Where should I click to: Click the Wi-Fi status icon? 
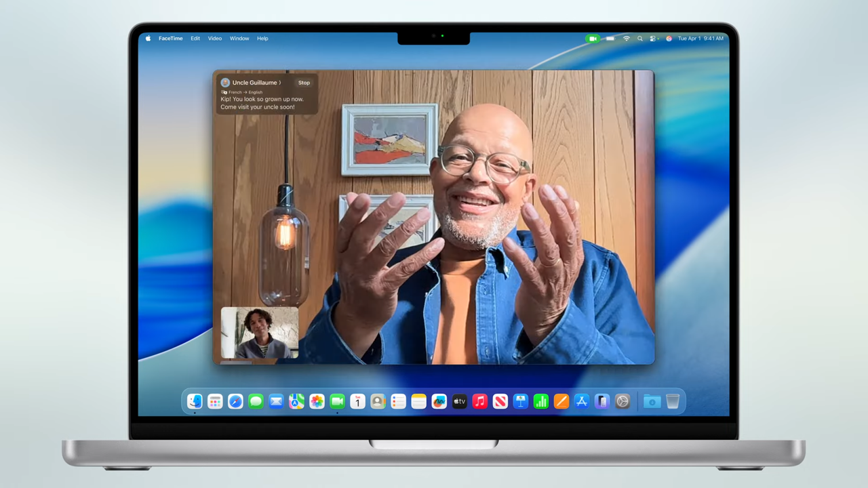[626, 39]
